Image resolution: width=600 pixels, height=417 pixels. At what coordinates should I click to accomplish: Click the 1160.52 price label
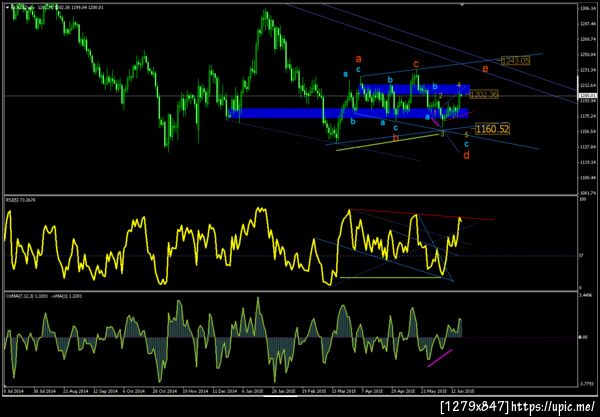[x=492, y=129]
